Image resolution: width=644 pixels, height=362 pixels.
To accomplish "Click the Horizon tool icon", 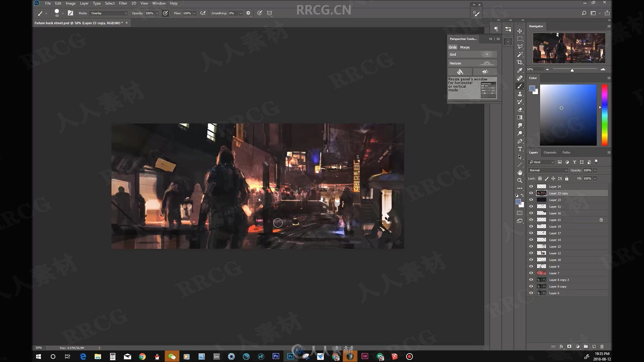I will click(487, 63).
